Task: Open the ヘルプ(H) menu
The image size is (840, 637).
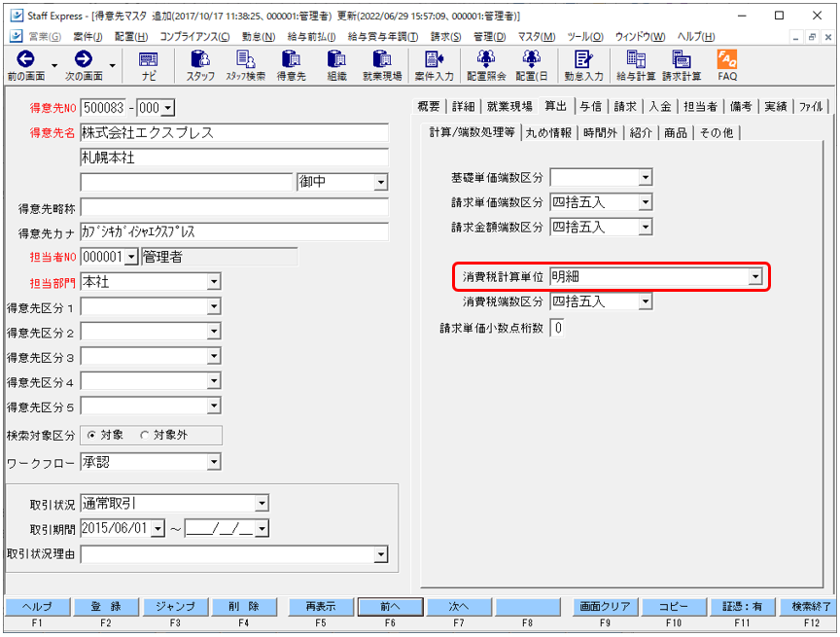Action: click(x=696, y=36)
